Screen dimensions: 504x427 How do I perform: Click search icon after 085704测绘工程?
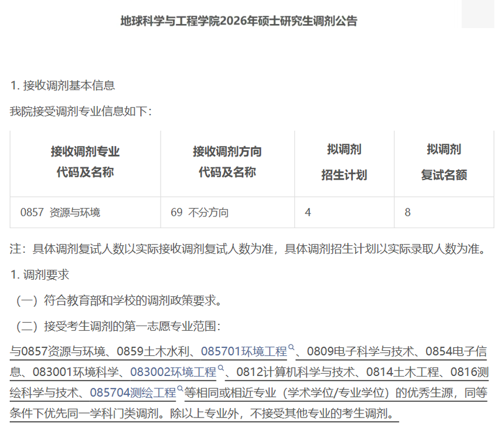[x=181, y=389]
